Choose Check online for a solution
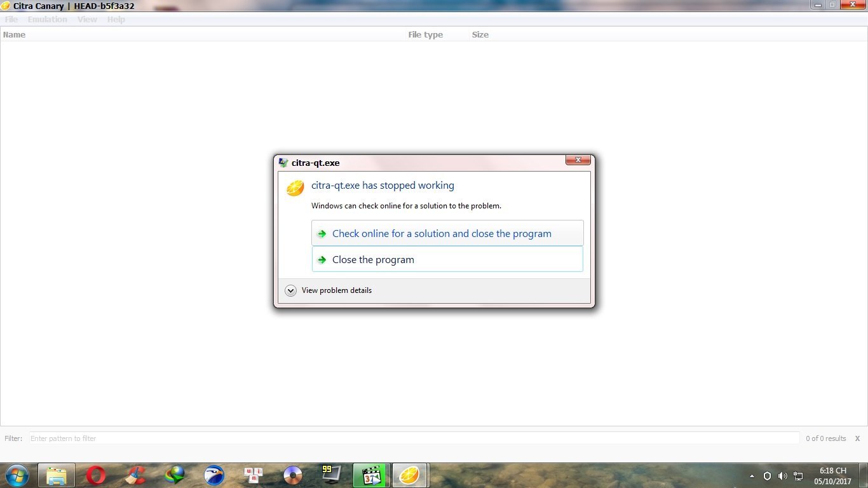868x488 pixels. (x=447, y=233)
